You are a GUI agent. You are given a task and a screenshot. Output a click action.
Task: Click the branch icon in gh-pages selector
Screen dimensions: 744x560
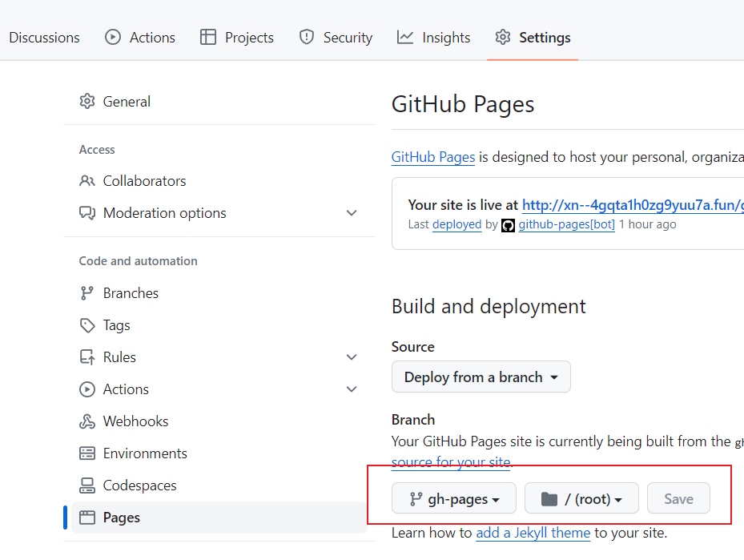(x=416, y=499)
